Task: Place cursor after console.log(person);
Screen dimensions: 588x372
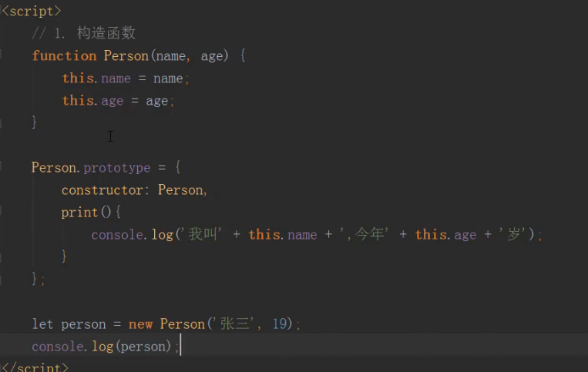Action: point(180,347)
